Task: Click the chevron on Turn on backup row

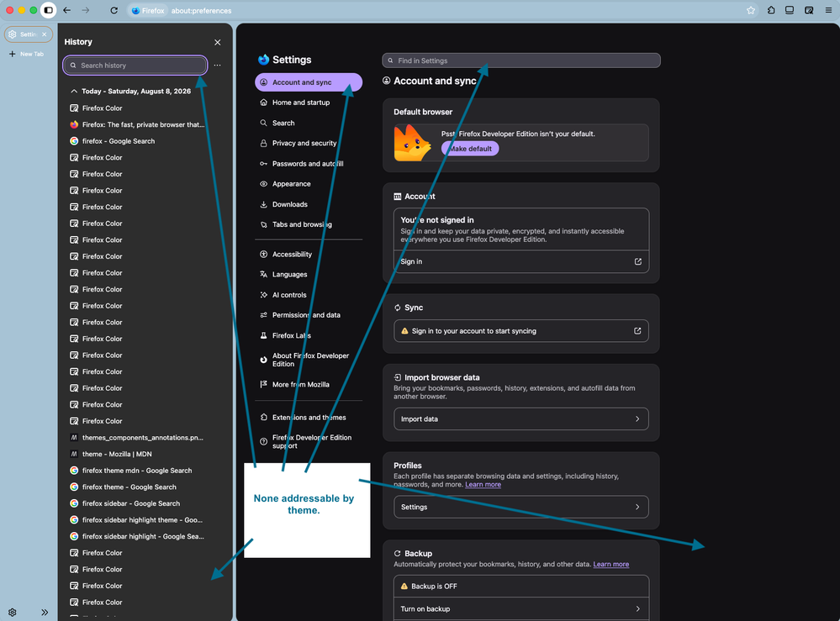Action: [x=637, y=608]
